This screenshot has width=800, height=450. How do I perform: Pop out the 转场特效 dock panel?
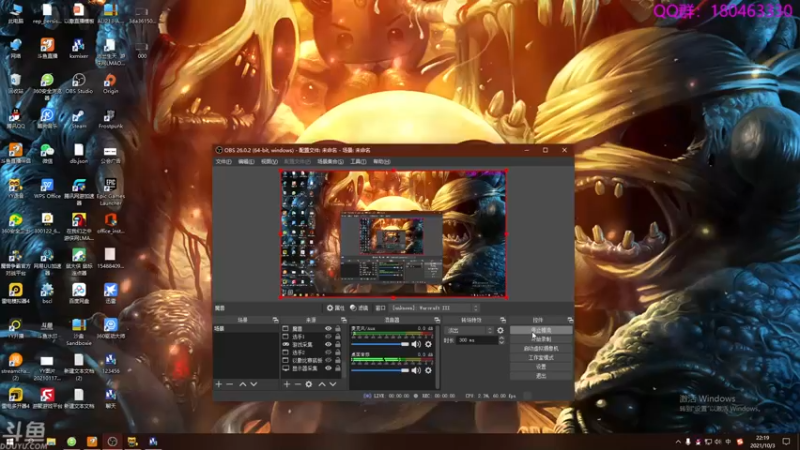click(503, 320)
